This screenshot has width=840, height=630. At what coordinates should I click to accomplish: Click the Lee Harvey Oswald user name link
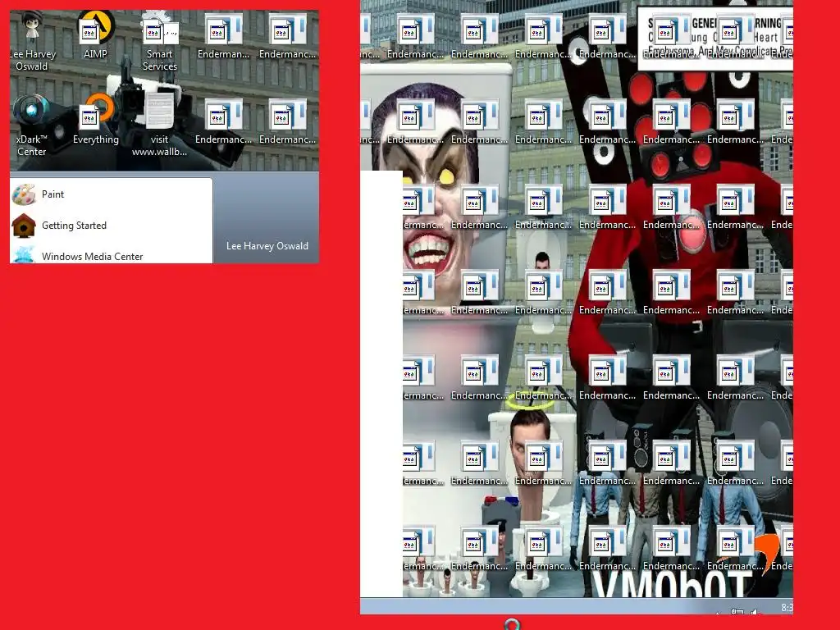click(x=267, y=246)
